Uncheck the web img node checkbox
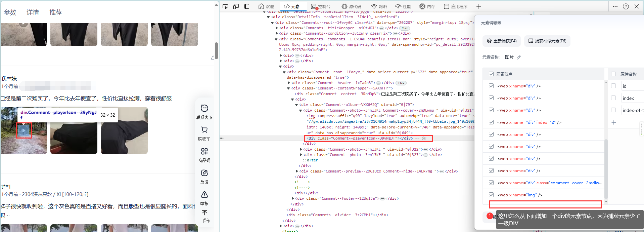 click(491, 195)
